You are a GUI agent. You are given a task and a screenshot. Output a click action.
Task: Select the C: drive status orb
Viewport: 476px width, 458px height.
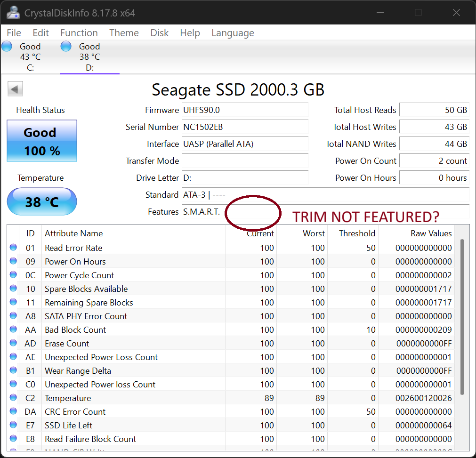pos(7,46)
